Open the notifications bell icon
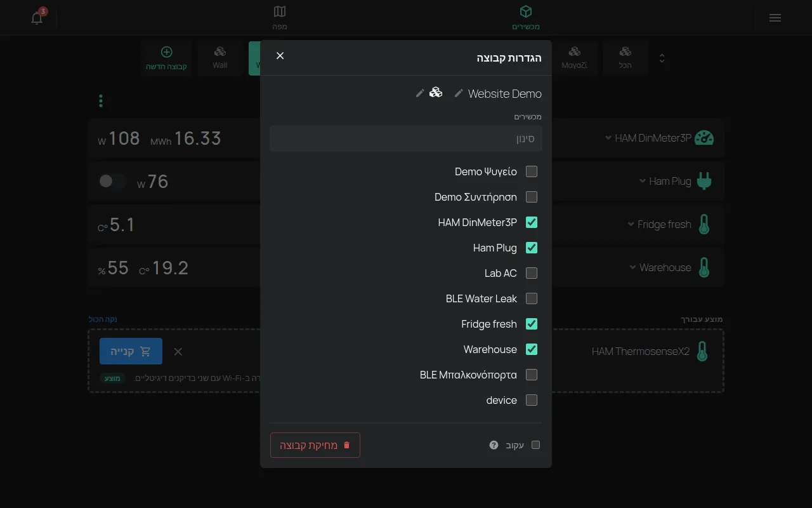 (x=37, y=18)
